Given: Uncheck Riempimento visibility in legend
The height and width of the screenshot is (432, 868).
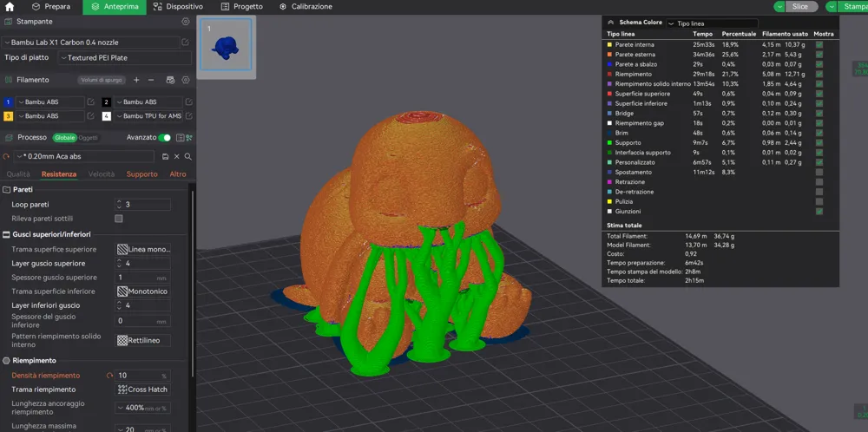Looking at the screenshot, I should click(x=819, y=74).
